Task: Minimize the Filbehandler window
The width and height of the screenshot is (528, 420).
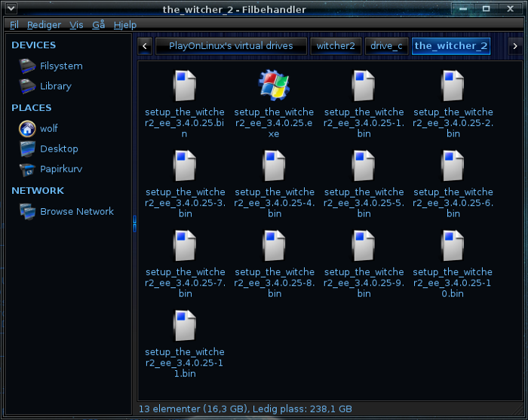Action: 463,8
